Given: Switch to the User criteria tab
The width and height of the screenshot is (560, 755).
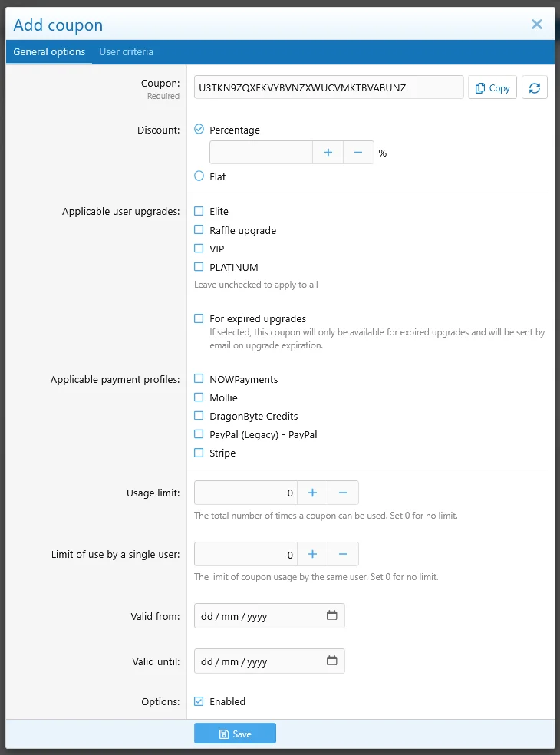Looking at the screenshot, I should (x=126, y=51).
